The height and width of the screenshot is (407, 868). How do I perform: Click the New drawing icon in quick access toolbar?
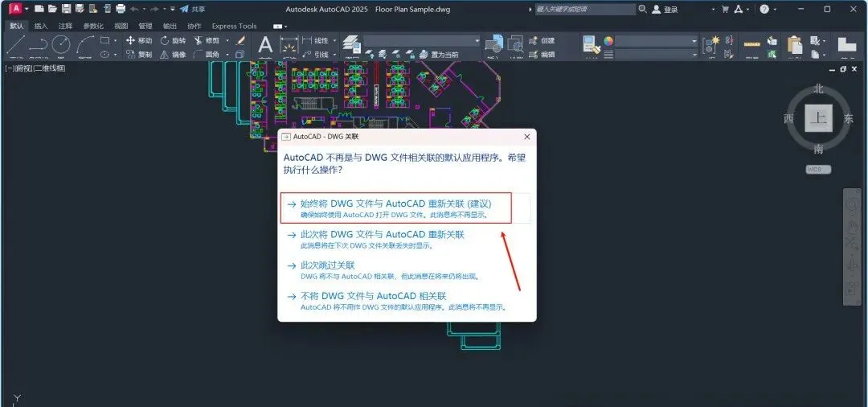pyautogui.click(x=39, y=9)
